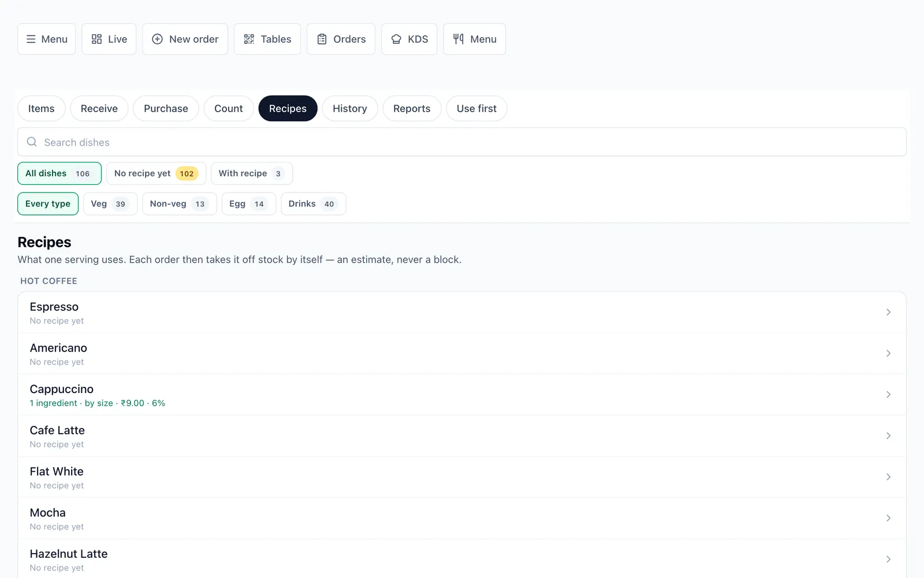Expand the Americano row chevron
The height and width of the screenshot is (578, 924).
[888, 353]
